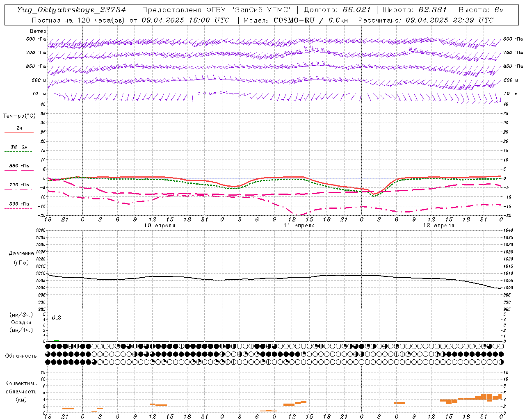Click the forecast start 09.04.2025 18:00 UTC

pyautogui.click(x=185, y=20)
